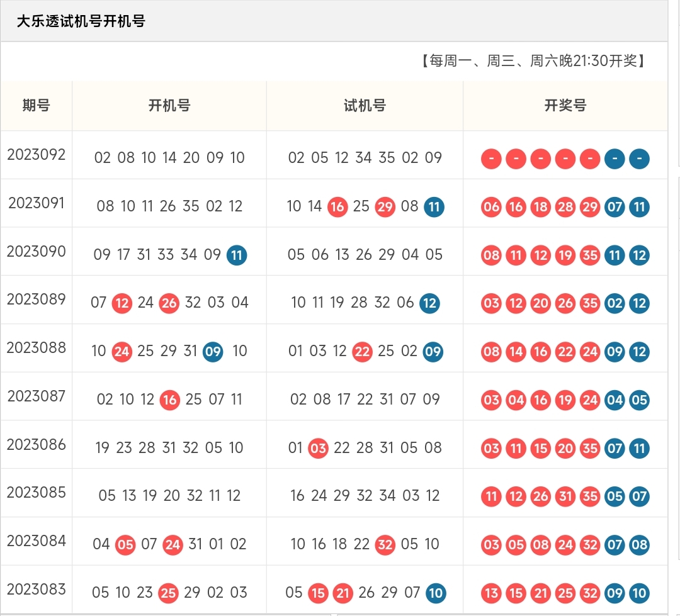The height and width of the screenshot is (616, 680).
Task: Click the 每周一、周三、周六晚21:30开奖 notice
Action: click(x=533, y=60)
